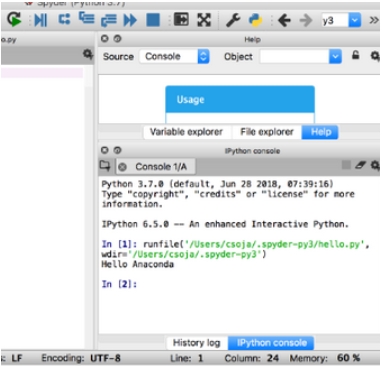This screenshot has height=366, width=382.
Task: Open Preferences wrench icon
Action: click(233, 20)
